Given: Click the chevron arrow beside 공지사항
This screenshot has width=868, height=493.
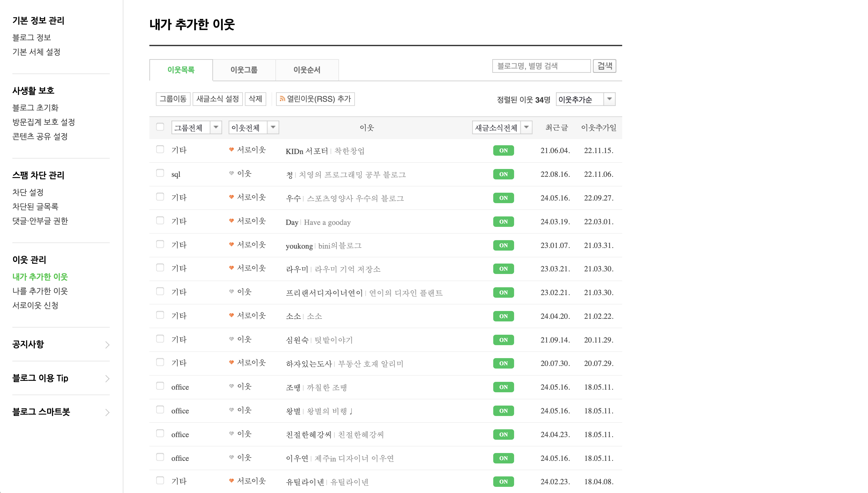Looking at the screenshot, I should coord(107,345).
